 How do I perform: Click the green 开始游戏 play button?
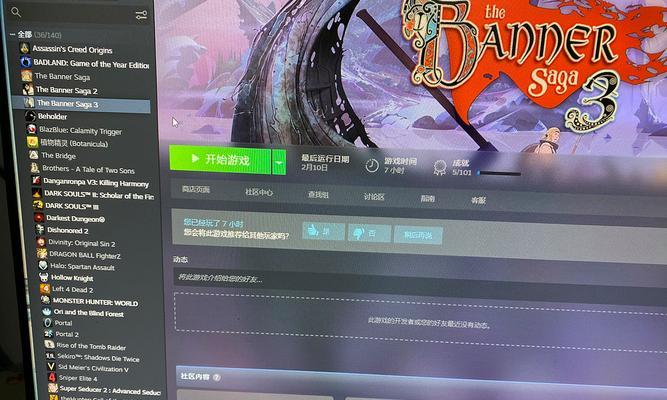coord(220,160)
